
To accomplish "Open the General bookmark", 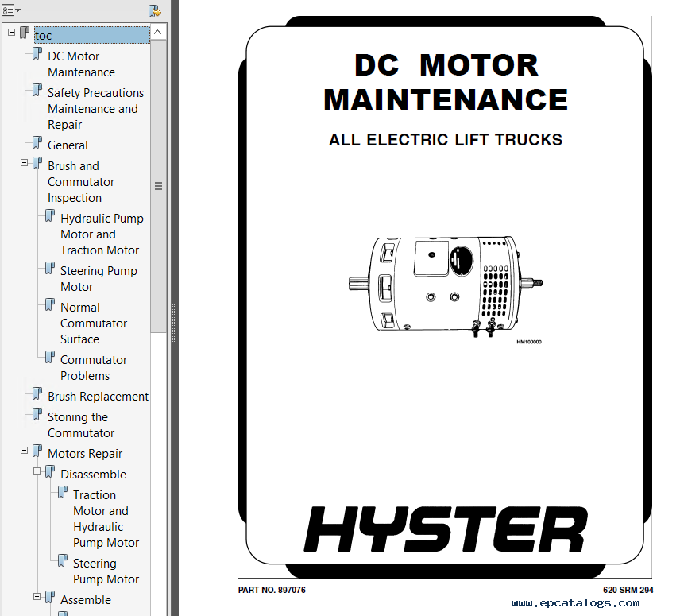I will click(x=68, y=145).
